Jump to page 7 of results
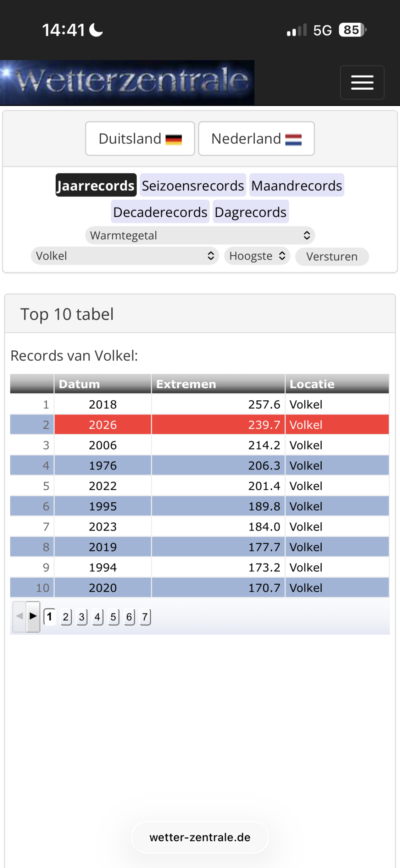Image resolution: width=400 pixels, height=868 pixels. coord(145,617)
